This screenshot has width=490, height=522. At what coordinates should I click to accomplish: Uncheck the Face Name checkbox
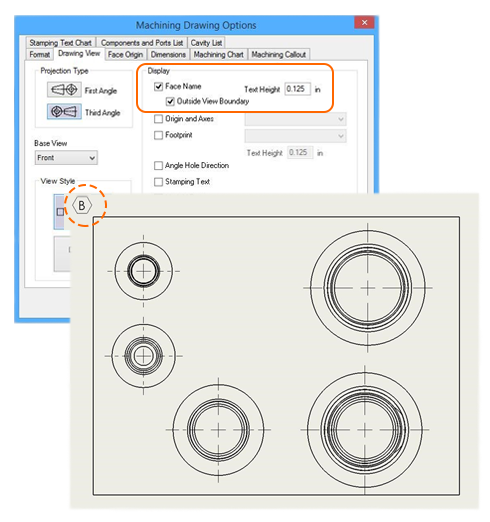158,87
